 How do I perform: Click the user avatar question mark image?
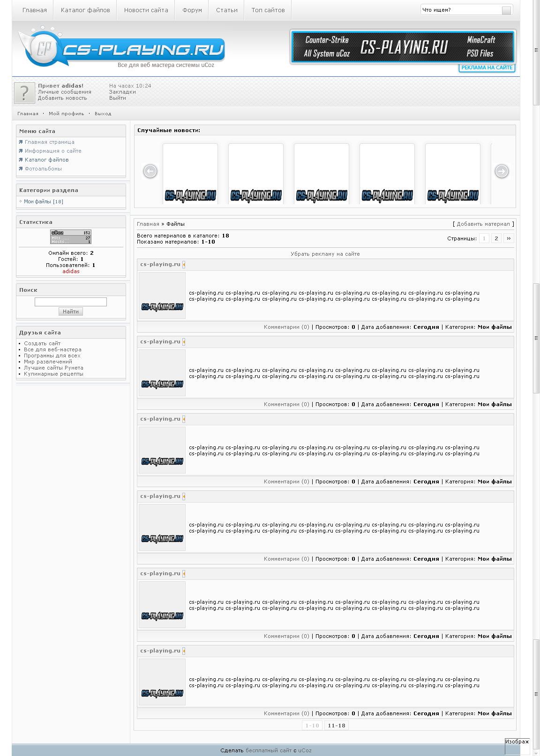24,93
